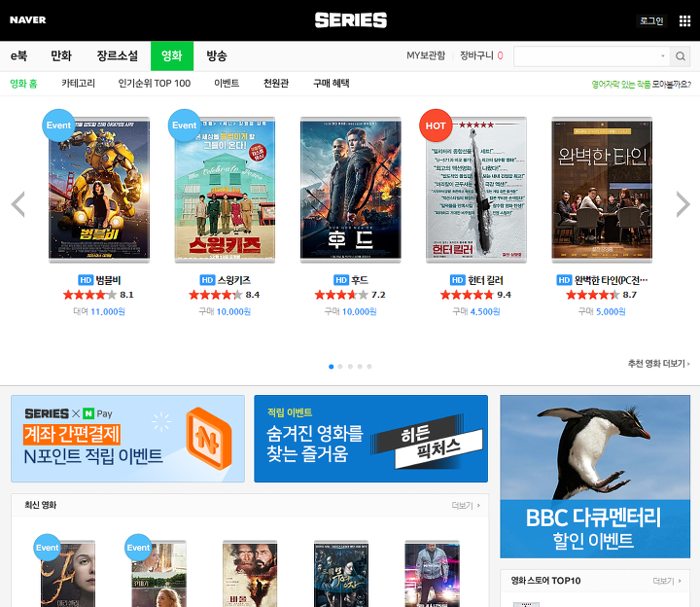Click 범블비 title link
The height and width of the screenshot is (607, 700).
coord(108,280)
